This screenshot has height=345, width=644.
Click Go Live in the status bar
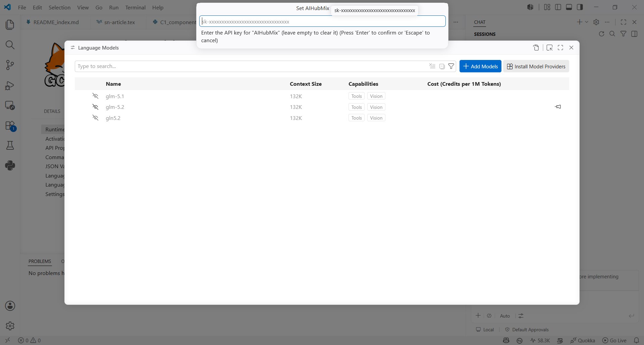614,340
